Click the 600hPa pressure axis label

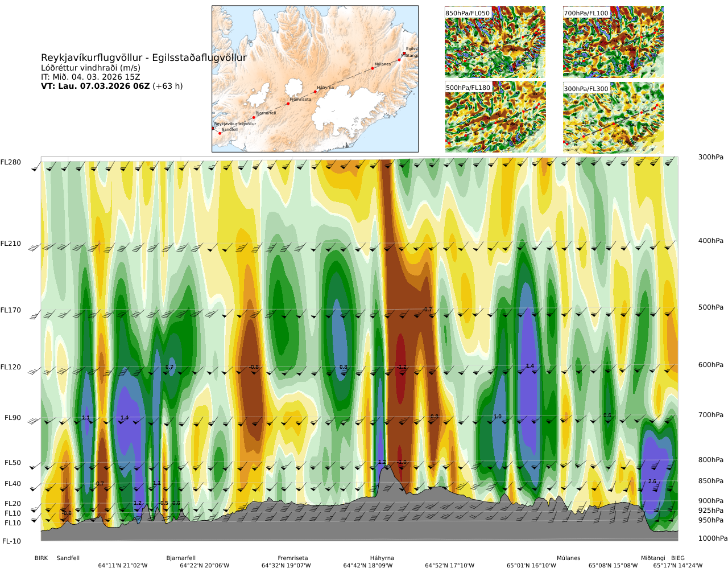(x=711, y=365)
